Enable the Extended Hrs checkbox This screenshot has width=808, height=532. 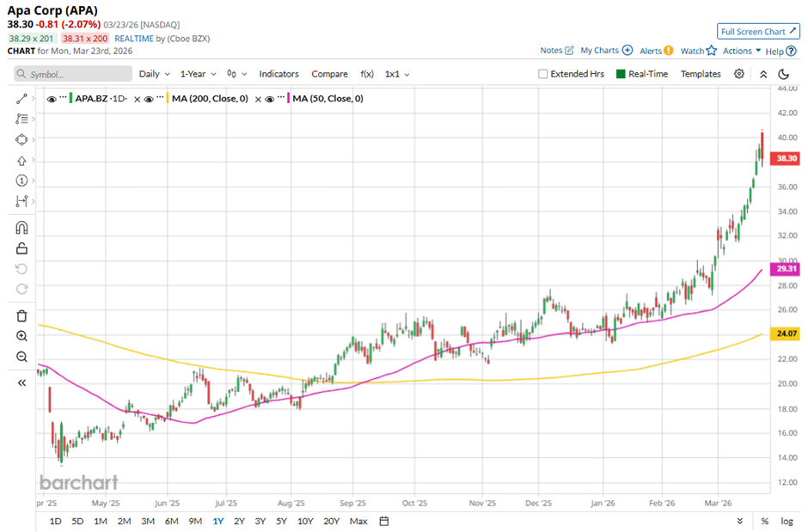(x=542, y=74)
